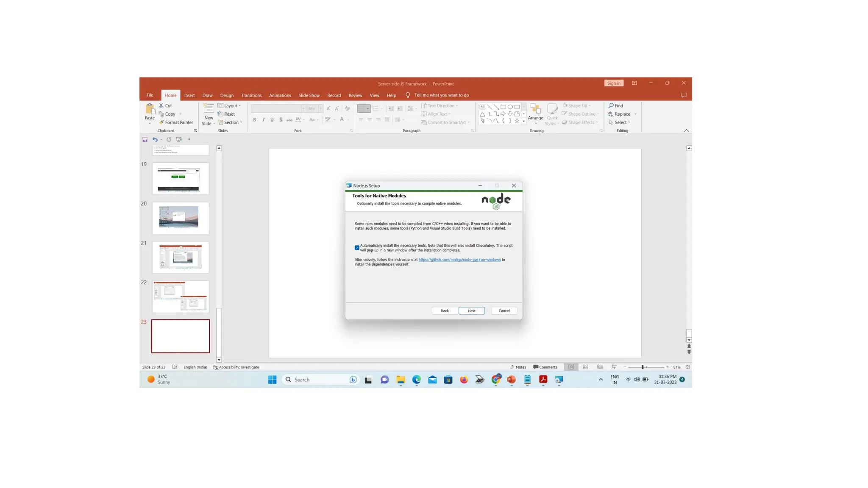Fit slide to current window icon
The width and height of the screenshot is (868, 488).
[687, 367]
